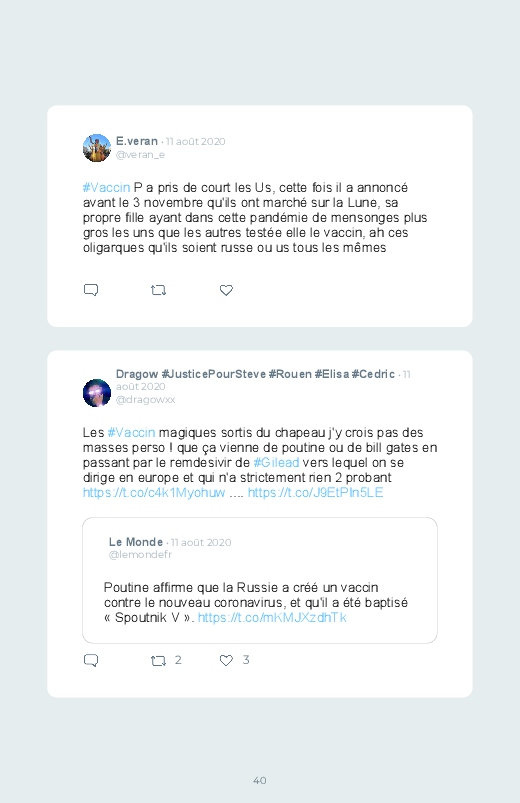Open the #Vaccin hashtag in Dragow's tweet
The image size is (520, 803).
[131, 433]
